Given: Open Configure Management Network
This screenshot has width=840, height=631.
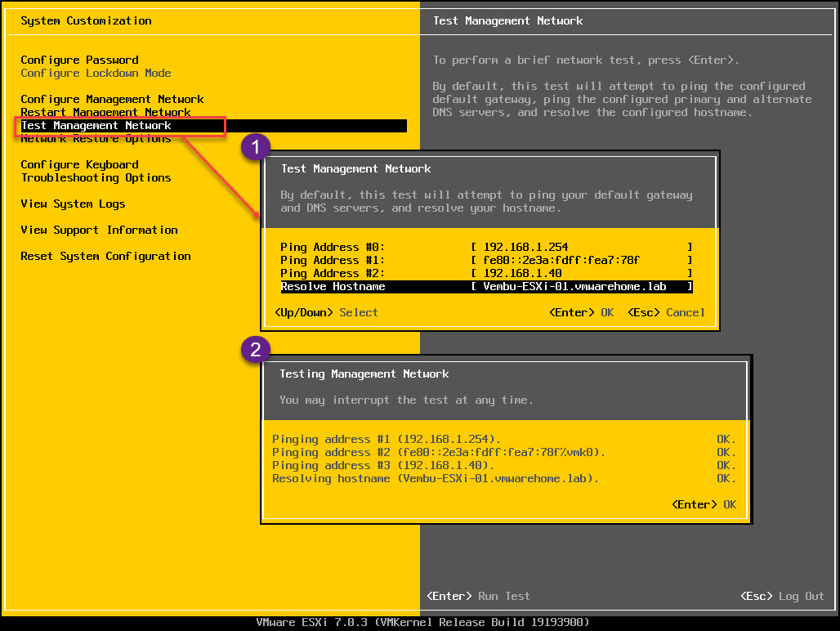Looking at the screenshot, I should point(112,99).
